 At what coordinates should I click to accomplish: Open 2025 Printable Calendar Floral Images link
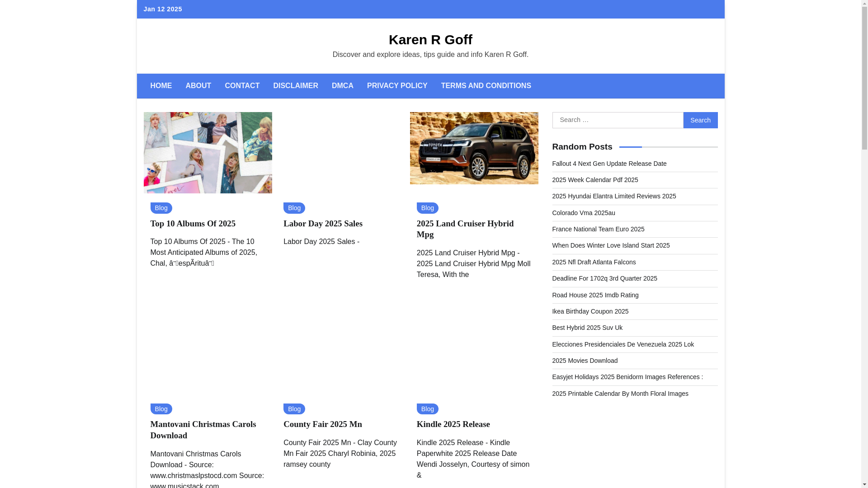click(620, 394)
